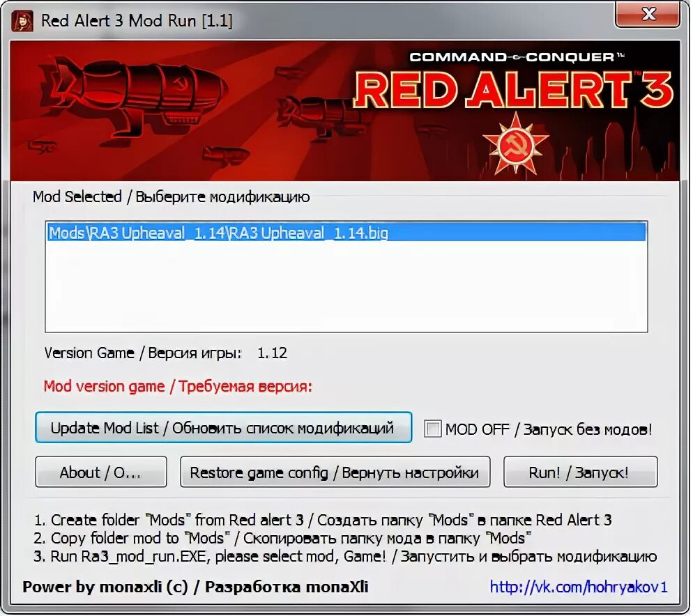Click instruction line 3 about Ra3_mod_run.EXE
The height and width of the screenshot is (616, 693).
(345, 556)
